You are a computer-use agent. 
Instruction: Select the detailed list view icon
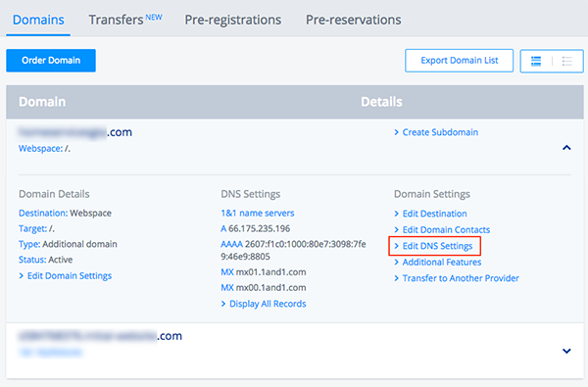[x=536, y=61]
